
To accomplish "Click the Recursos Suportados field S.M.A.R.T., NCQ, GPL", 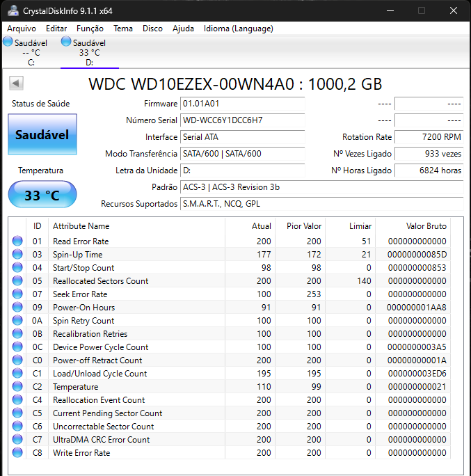I will coord(322,204).
